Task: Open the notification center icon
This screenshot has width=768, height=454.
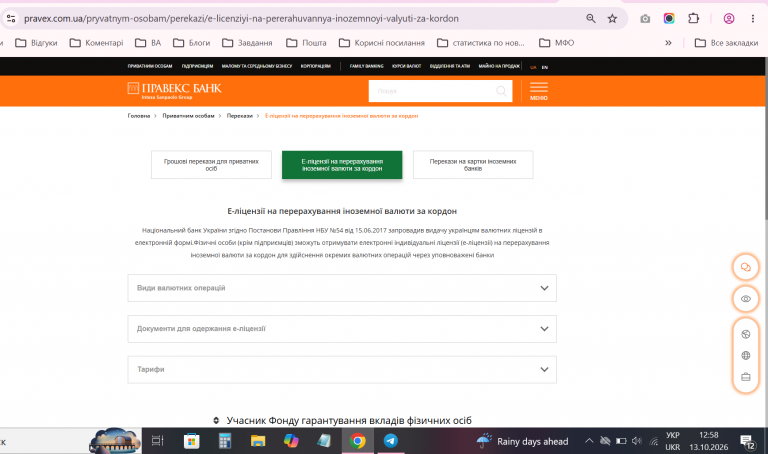Action: 747,442
